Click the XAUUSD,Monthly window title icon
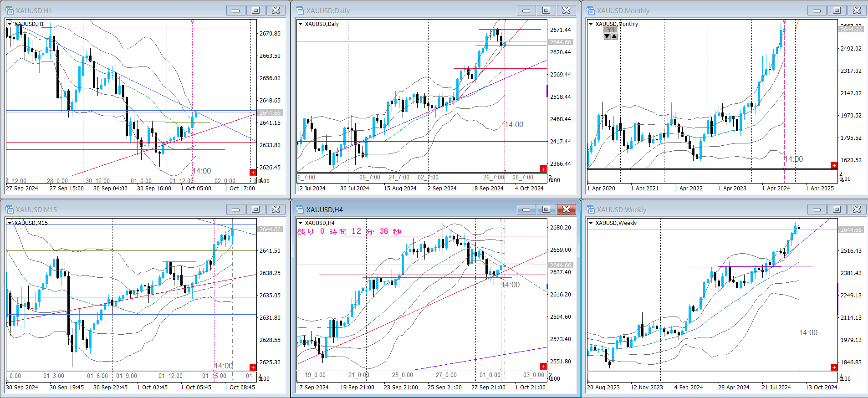Viewport: 868px width, 398px height. (591, 10)
